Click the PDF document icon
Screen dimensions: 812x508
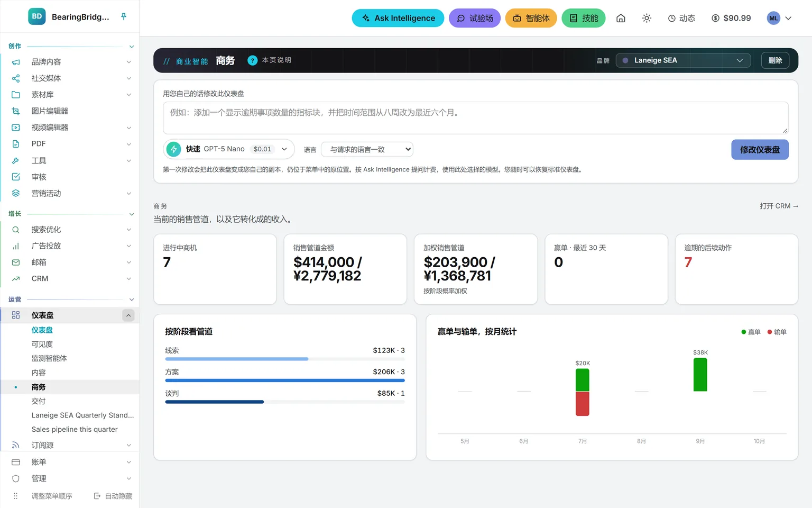click(16, 144)
